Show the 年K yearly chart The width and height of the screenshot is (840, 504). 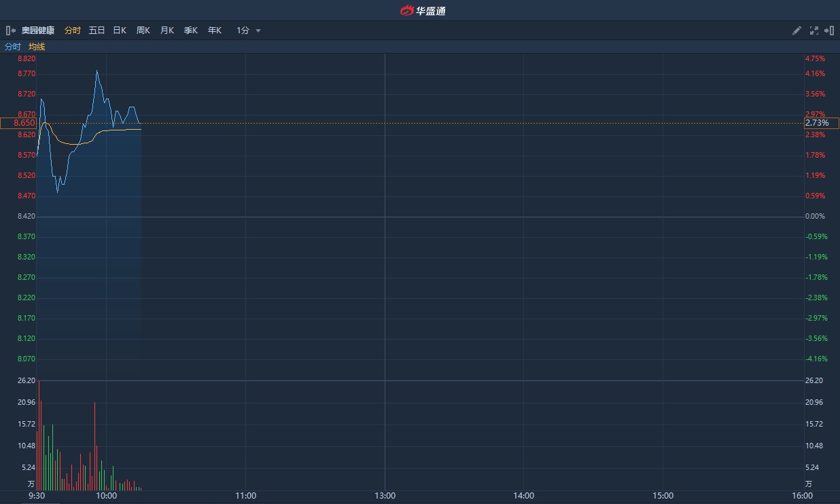click(x=215, y=31)
